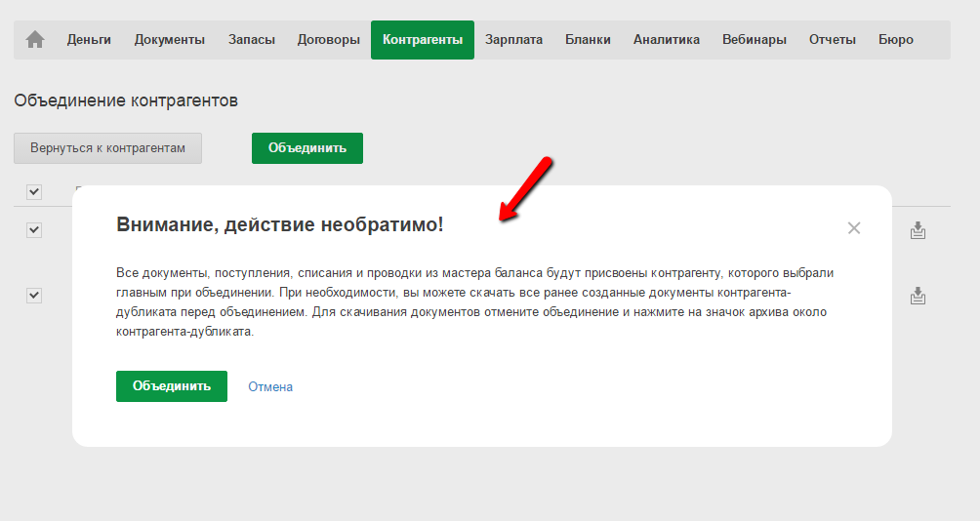The width and height of the screenshot is (980, 521).
Task: Close the warning dialog with the X
Action: pos(854,228)
